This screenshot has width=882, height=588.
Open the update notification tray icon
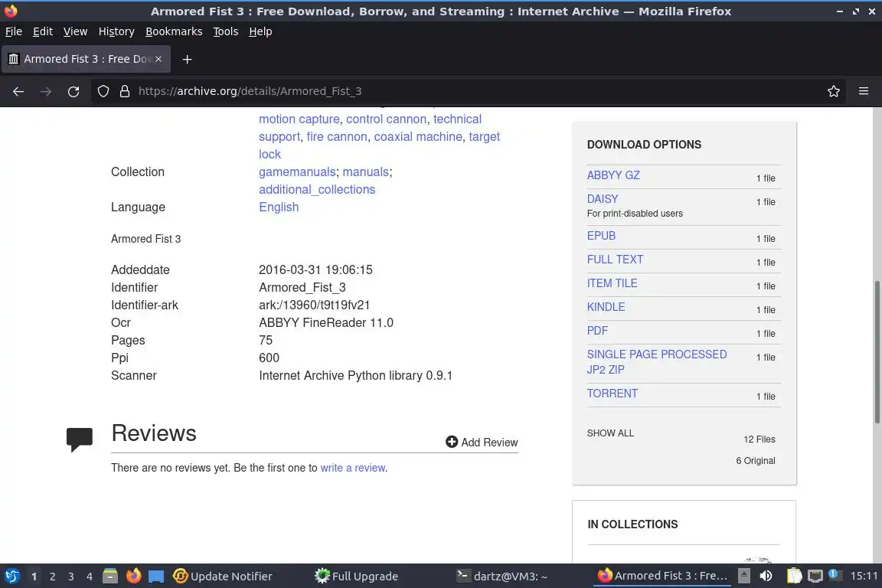click(835, 574)
